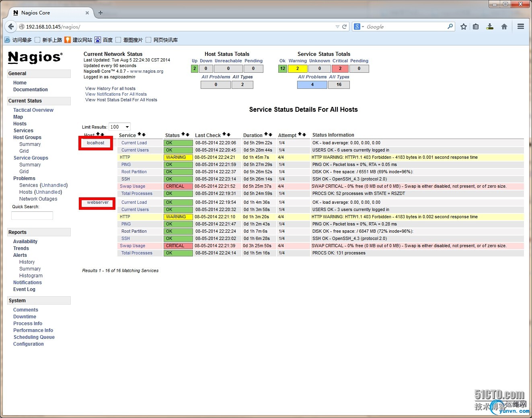The width and height of the screenshot is (532, 418).
Task: Open the Availability report link
Action: [x=25, y=242]
